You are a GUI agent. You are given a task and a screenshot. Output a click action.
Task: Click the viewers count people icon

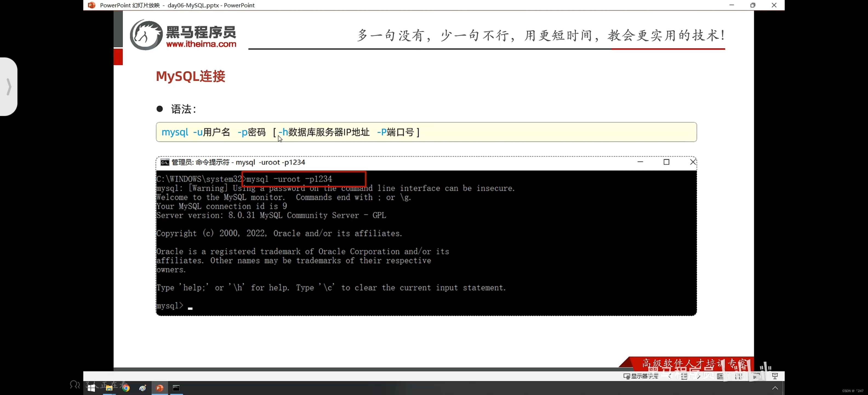[x=75, y=385]
